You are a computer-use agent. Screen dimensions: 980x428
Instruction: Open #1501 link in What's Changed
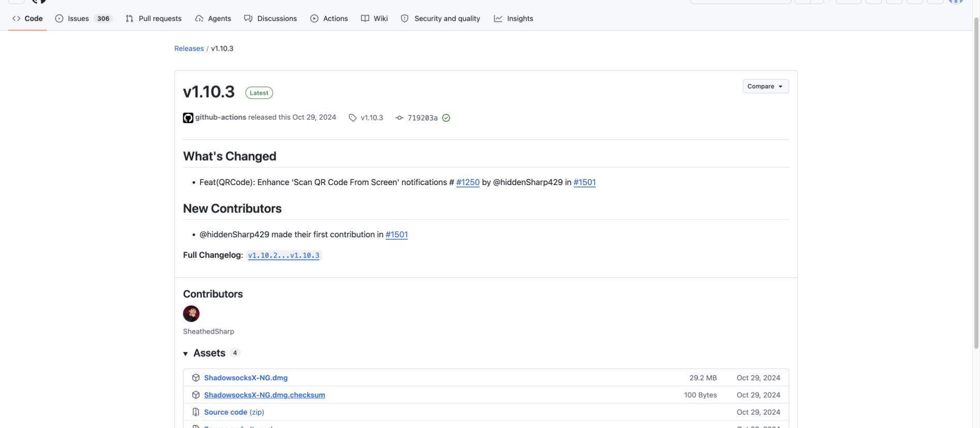tap(585, 182)
